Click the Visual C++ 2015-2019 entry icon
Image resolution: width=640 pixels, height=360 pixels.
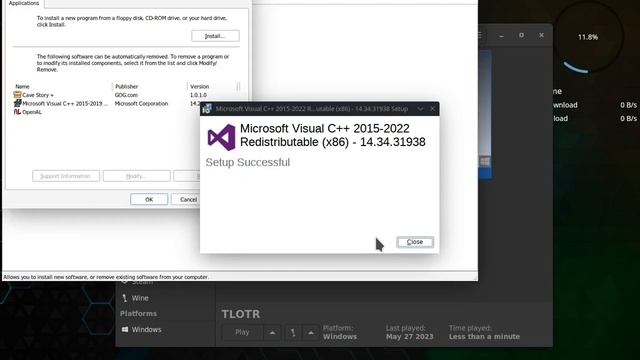pyautogui.click(x=17, y=104)
